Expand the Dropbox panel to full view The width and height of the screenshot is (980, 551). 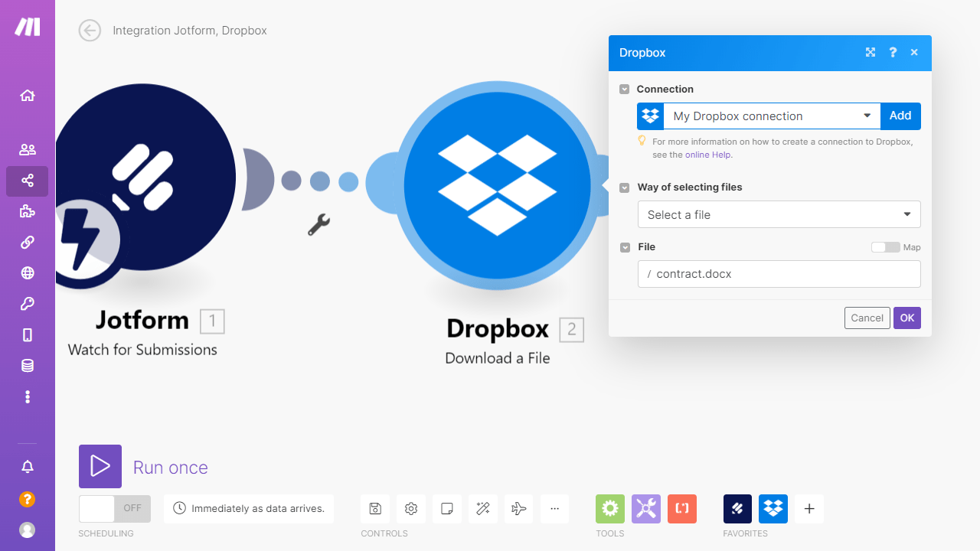point(871,53)
